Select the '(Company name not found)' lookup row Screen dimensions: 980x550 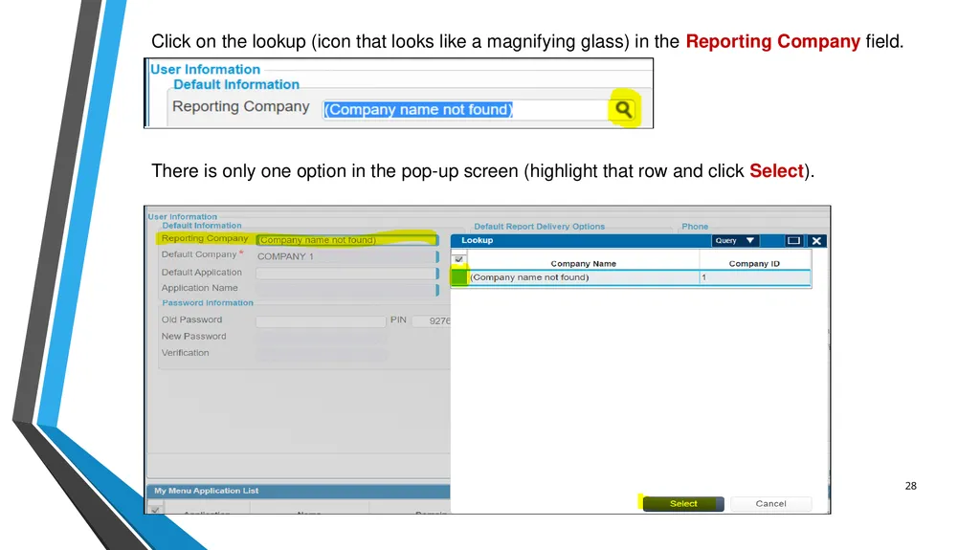point(631,277)
